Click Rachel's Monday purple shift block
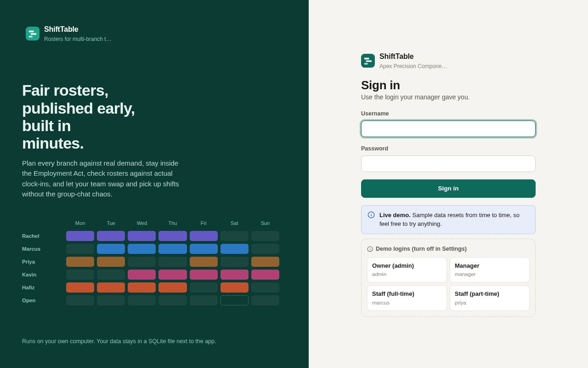Viewport: 588px width, 368px height. 80,236
